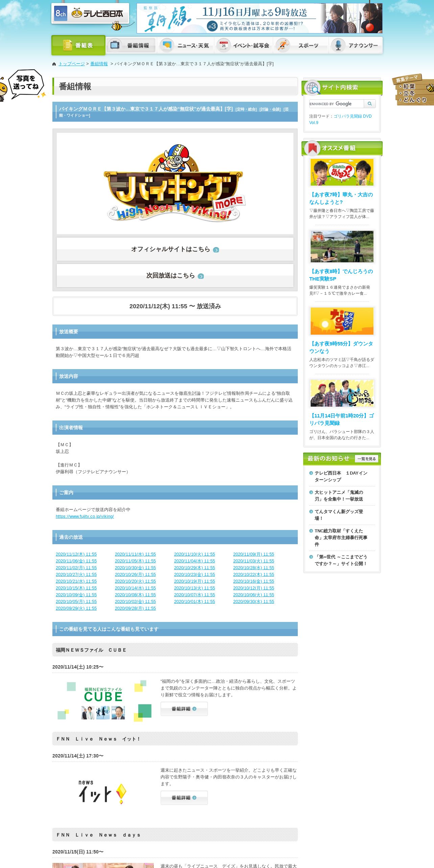Image resolution: width=434 pixels, height=868 pixels.
Task: Click the バイキング MORE program logo
Action: pos(175,183)
